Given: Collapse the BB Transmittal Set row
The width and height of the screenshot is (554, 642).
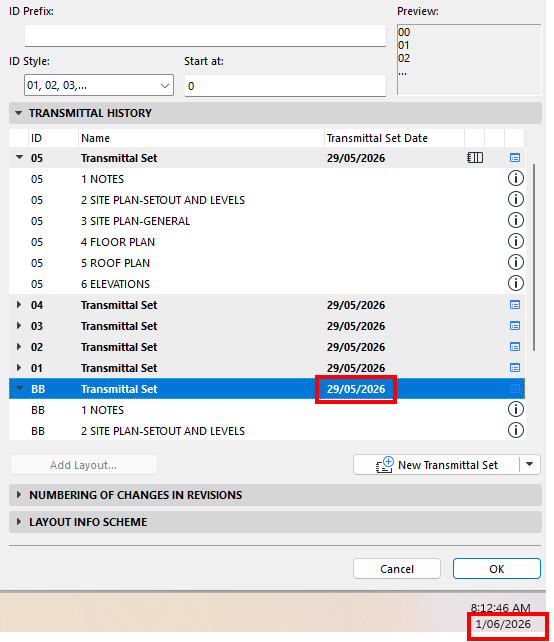Looking at the screenshot, I should [19, 388].
